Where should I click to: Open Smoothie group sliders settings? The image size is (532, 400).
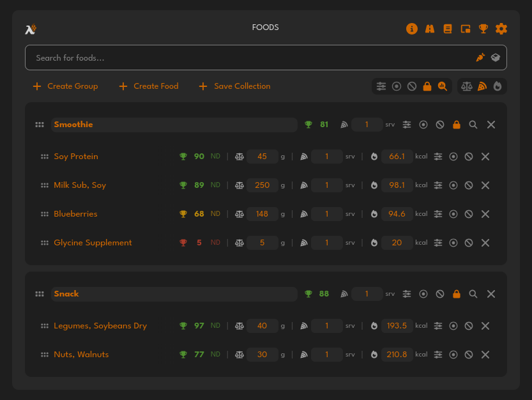click(407, 125)
